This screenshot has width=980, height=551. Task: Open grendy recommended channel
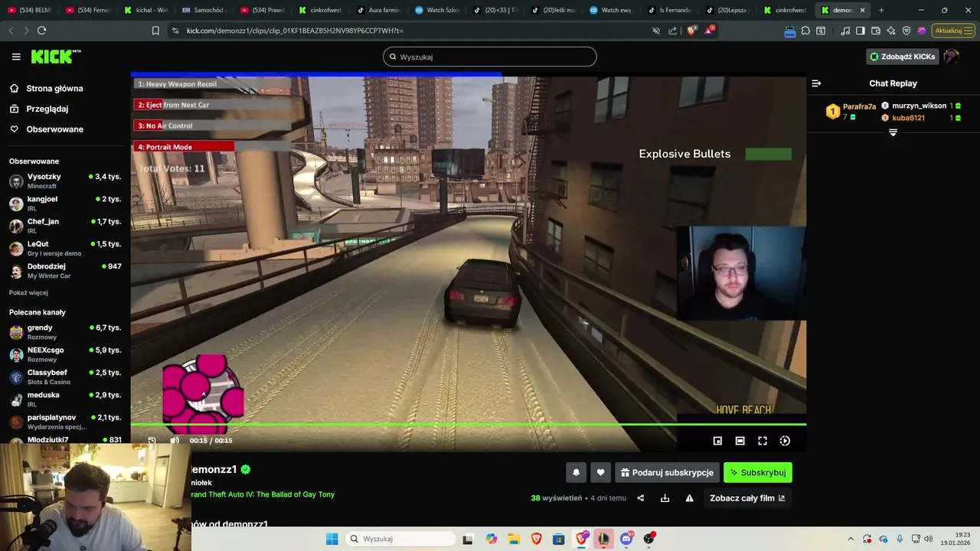65,332
